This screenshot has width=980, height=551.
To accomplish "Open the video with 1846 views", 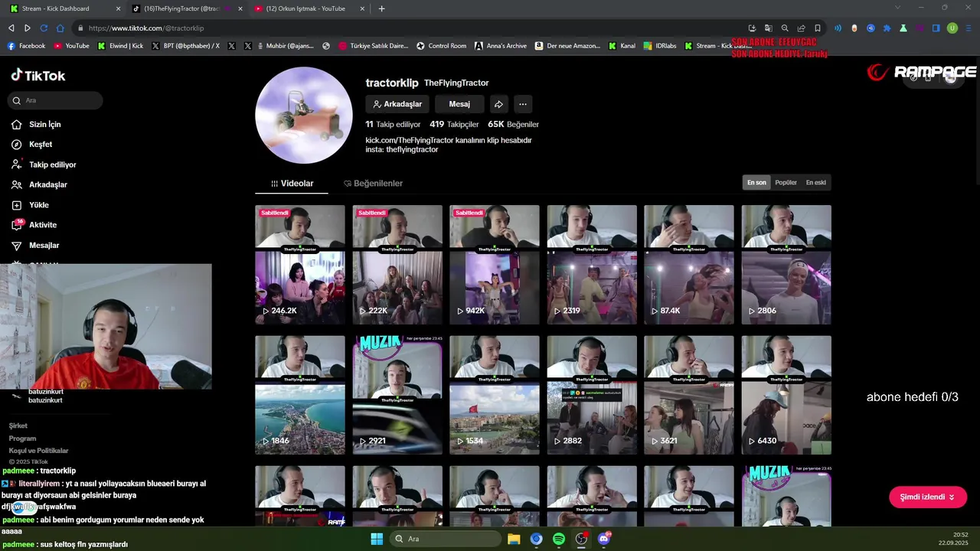I will [300, 395].
